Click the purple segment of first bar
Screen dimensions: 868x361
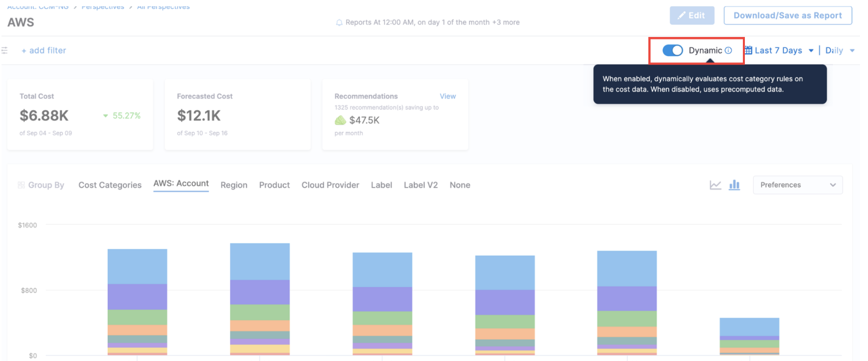[137, 296]
